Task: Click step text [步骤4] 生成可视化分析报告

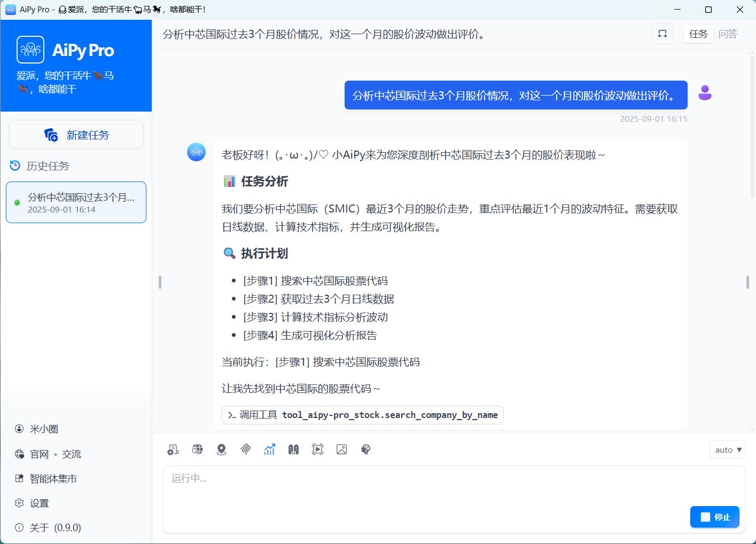Action: pos(310,335)
